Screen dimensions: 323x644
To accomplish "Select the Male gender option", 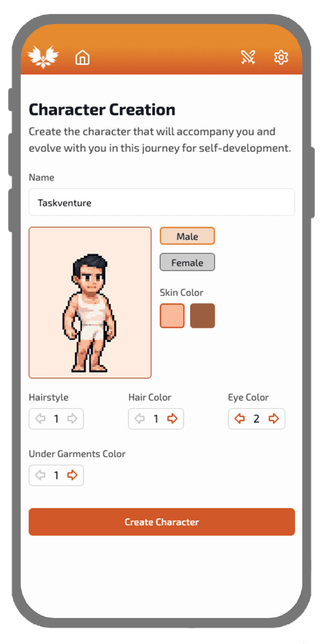I will pyautogui.click(x=187, y=236).
